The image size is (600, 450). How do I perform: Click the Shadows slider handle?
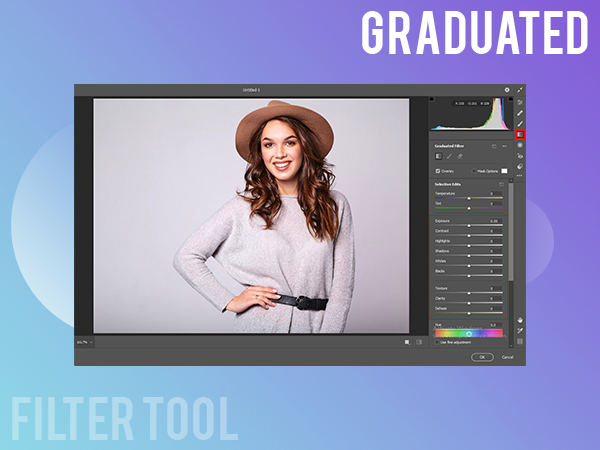469,256
